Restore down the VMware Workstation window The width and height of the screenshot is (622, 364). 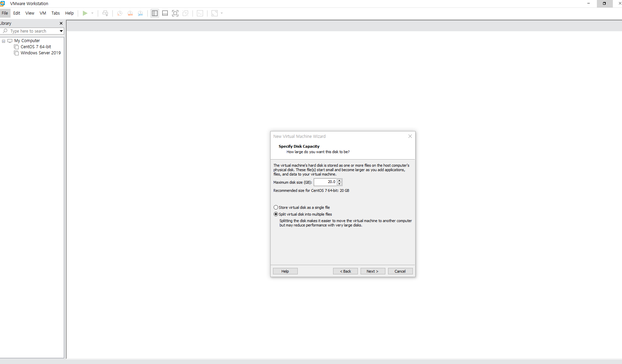coord(604,3)
